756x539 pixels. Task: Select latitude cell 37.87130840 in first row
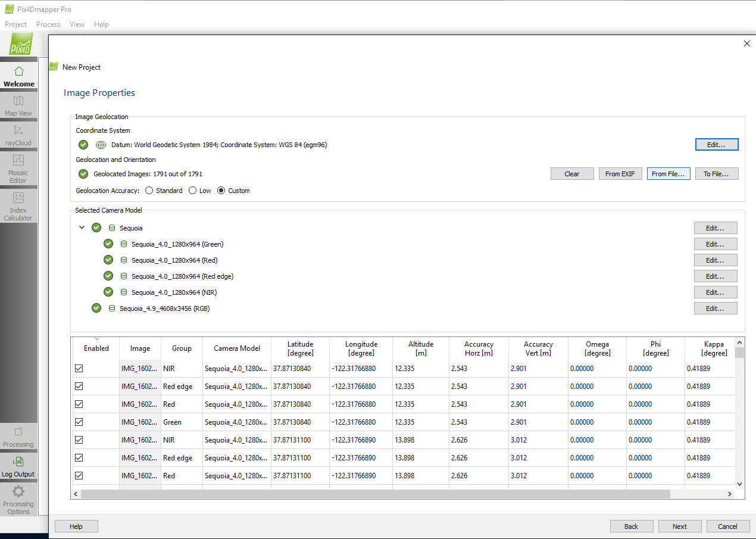301,369
